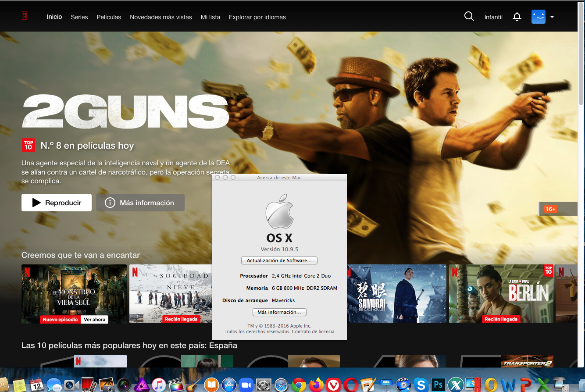This screenshot has width=585, height=392.
Task: Open Mi lista
Action: [210, 17]
